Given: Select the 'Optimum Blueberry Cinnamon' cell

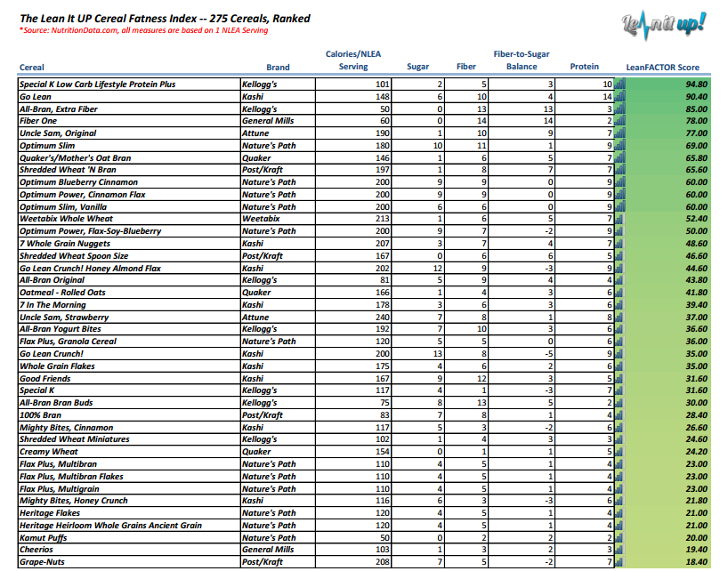Looking at the screenshot, I should [x=130, y=181].
